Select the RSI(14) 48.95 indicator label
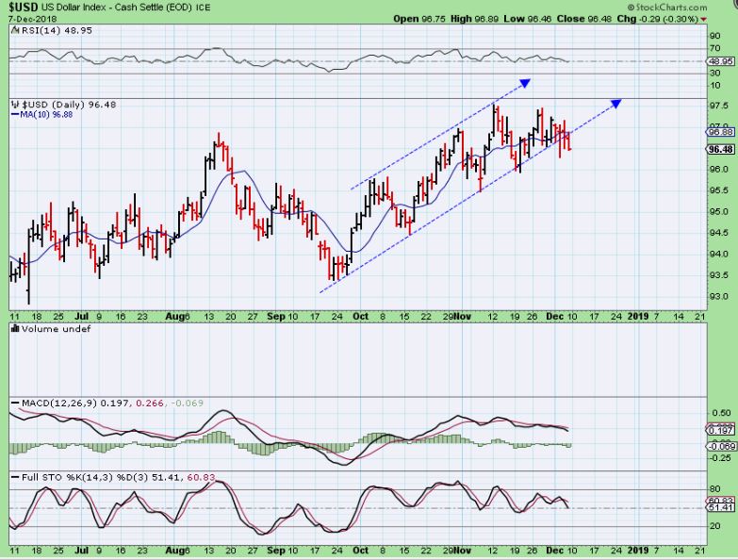738x560 pixels. [57, 30]
